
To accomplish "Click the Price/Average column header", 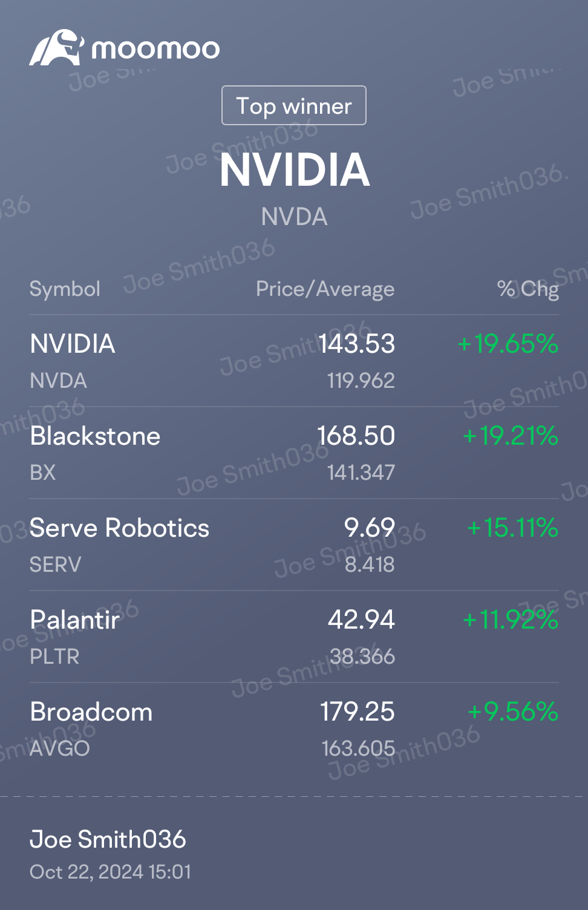I will point(325,289).
